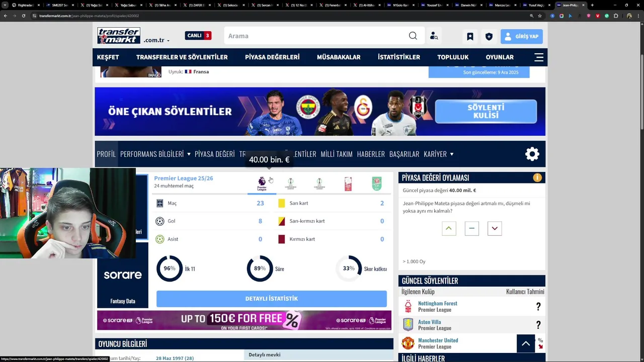Click the Sorare Fantasy Data panel

click(x=123, y=275)
